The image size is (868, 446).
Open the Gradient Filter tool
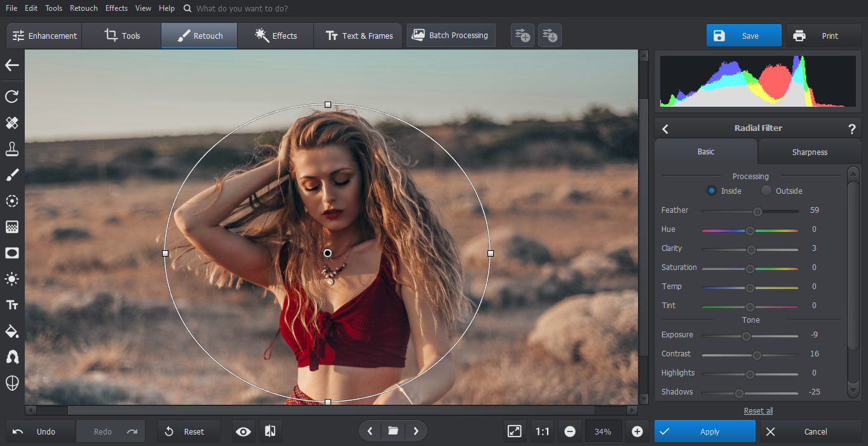(11, 227)
